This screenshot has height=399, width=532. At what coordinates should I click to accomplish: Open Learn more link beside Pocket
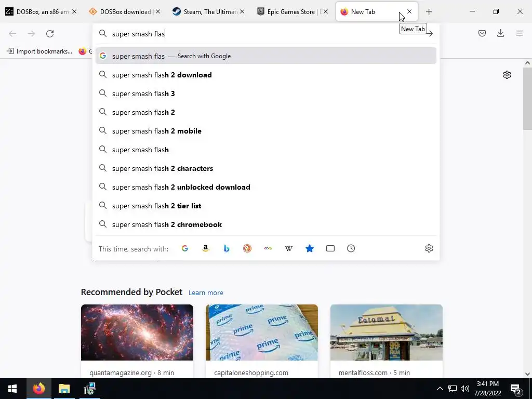(x=206, y=292)
